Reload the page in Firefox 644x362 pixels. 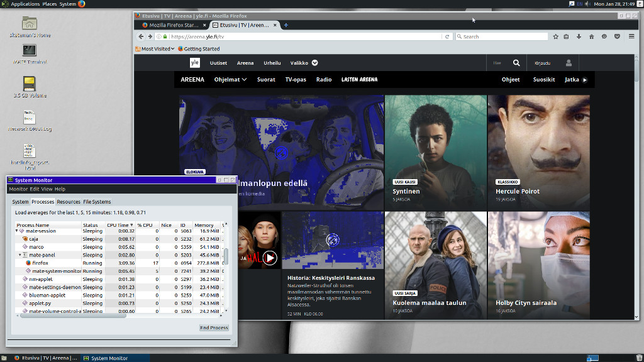click(x=447, y=36)
